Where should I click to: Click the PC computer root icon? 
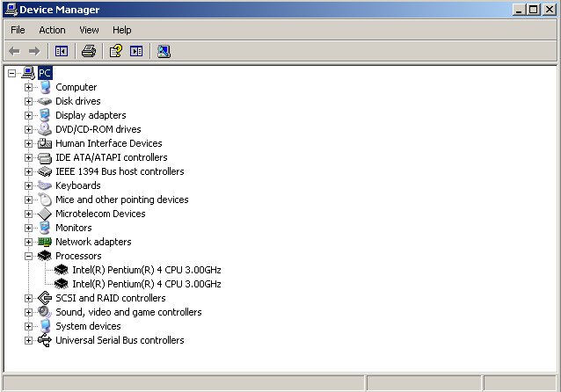click(x=28, y=73)
